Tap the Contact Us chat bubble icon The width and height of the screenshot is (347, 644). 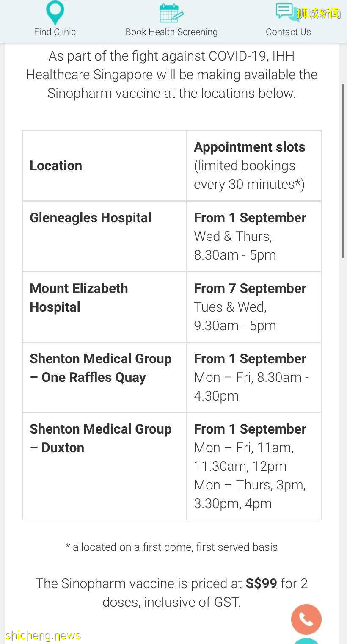click(285, 11)
